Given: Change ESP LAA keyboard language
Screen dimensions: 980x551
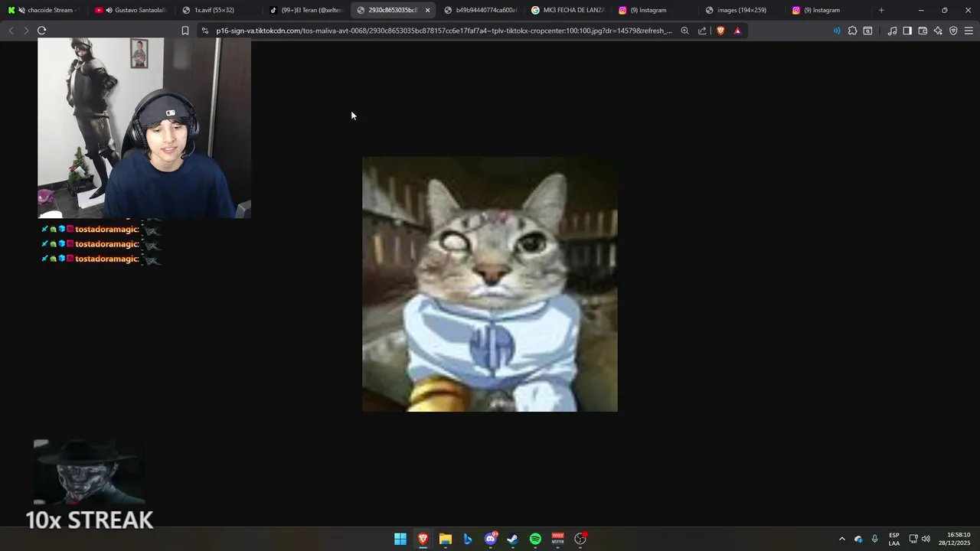Looking at the screenshot, I should (x=894, y=539).
